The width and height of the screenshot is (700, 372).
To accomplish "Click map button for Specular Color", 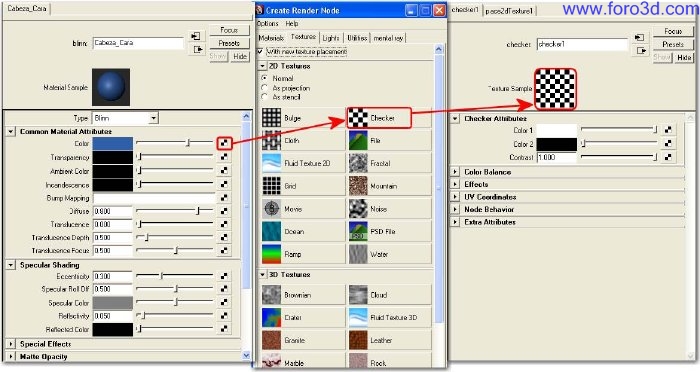I will point(224,302).
